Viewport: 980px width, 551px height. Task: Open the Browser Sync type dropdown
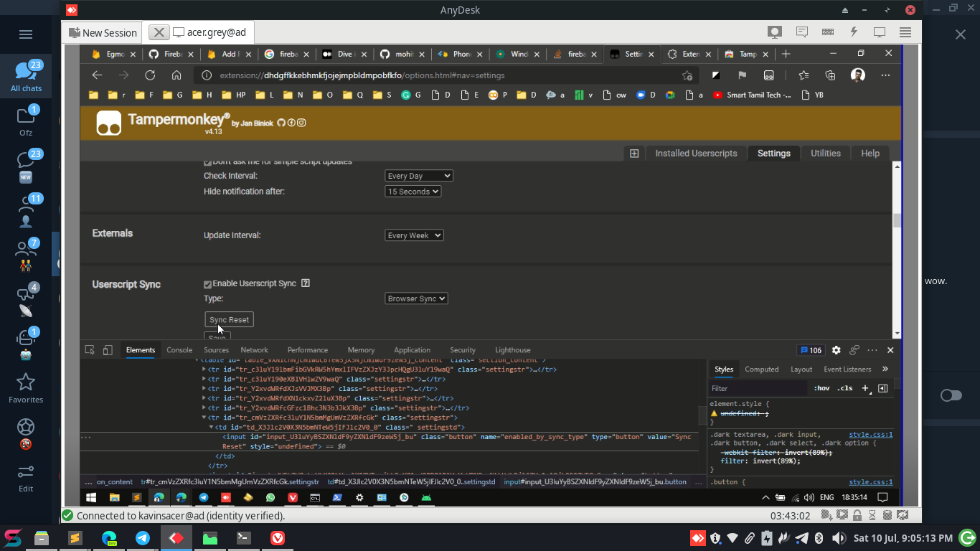416,298
